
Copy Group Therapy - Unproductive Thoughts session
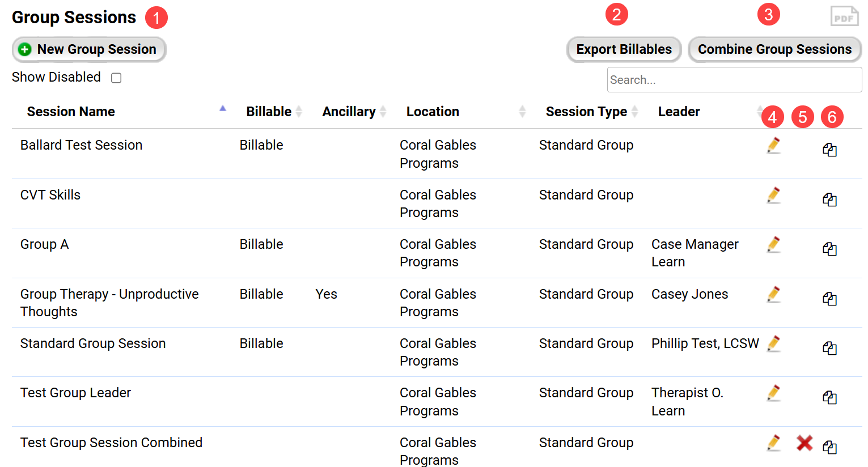click(829, 299)
